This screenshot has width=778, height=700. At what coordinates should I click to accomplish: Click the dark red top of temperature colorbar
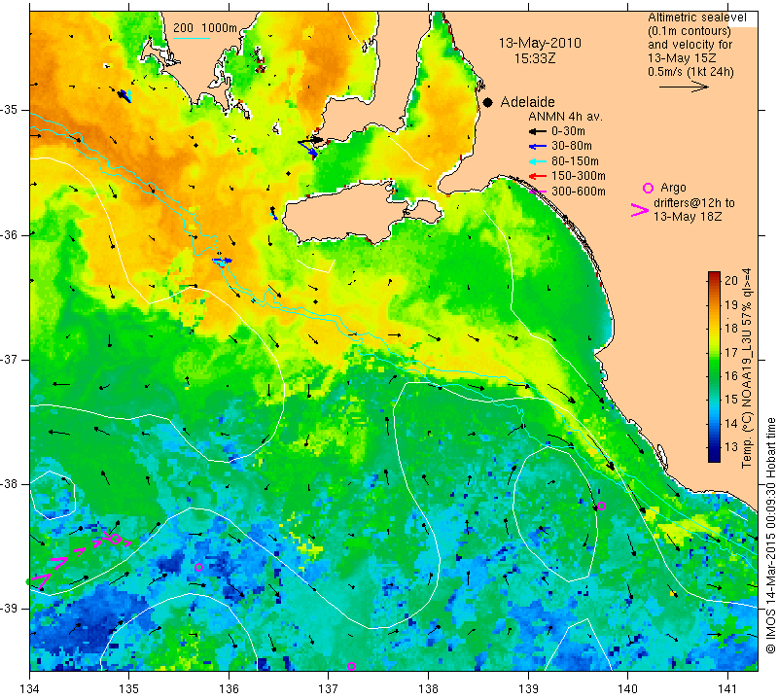714,276
